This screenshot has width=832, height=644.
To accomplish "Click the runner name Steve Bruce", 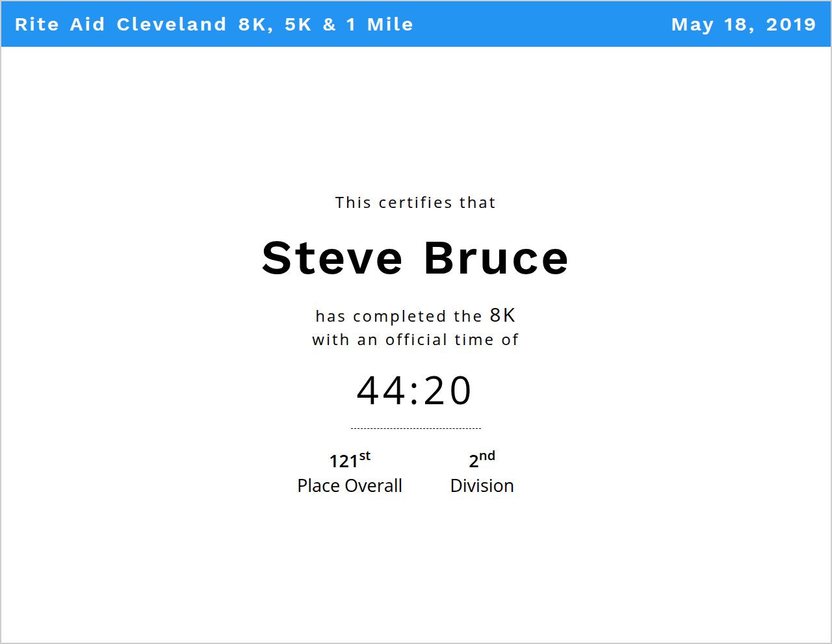I will pos(415,258).
